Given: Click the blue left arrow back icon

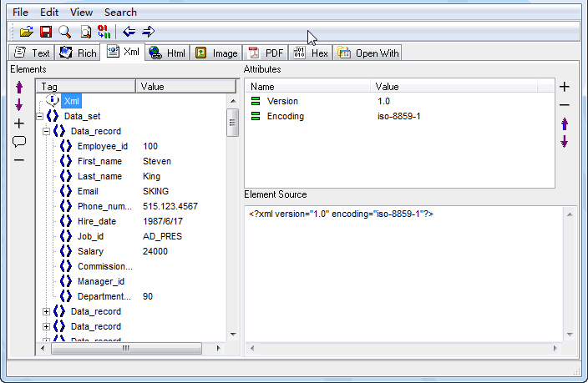Looking at the screenshot, I should tap(129, 32).
